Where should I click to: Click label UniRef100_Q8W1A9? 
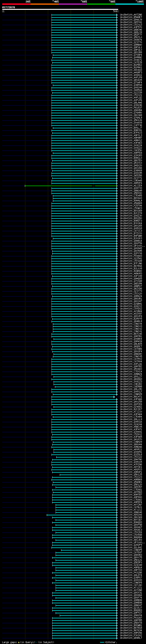point(131,191)
